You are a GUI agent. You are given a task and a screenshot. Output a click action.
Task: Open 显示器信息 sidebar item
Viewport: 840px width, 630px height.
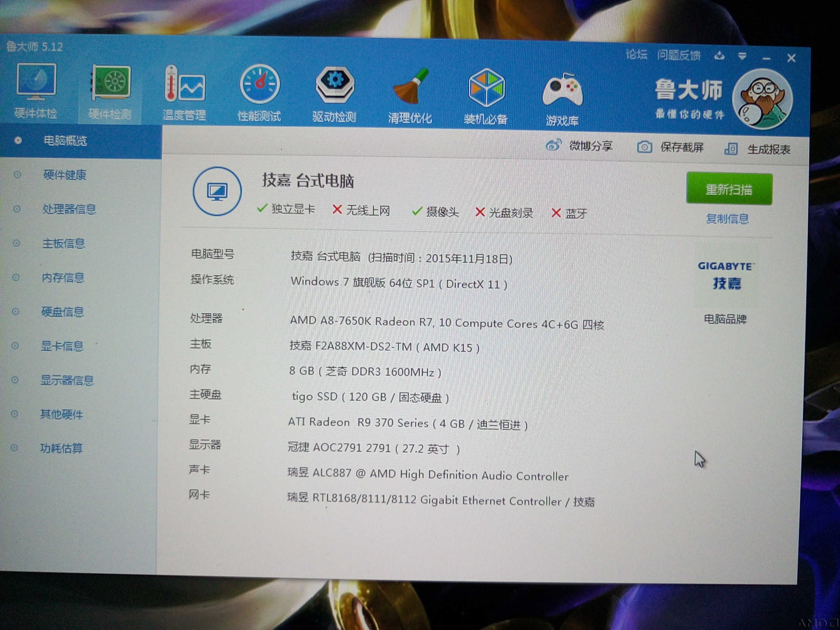click(x=67, y=381)
